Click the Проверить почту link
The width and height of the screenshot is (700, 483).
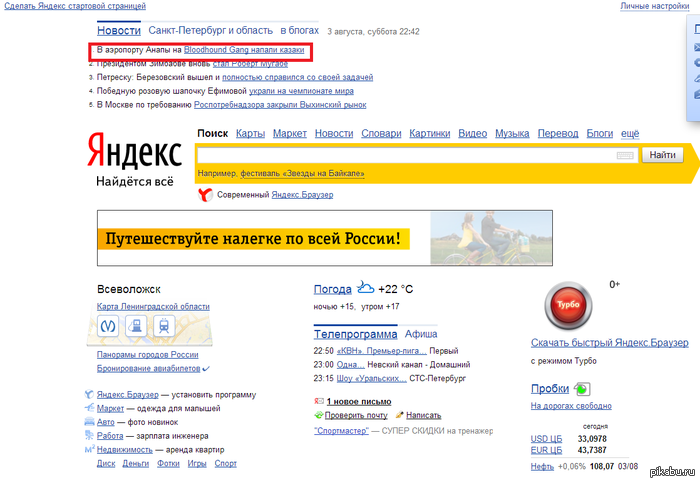pos(356,415)
